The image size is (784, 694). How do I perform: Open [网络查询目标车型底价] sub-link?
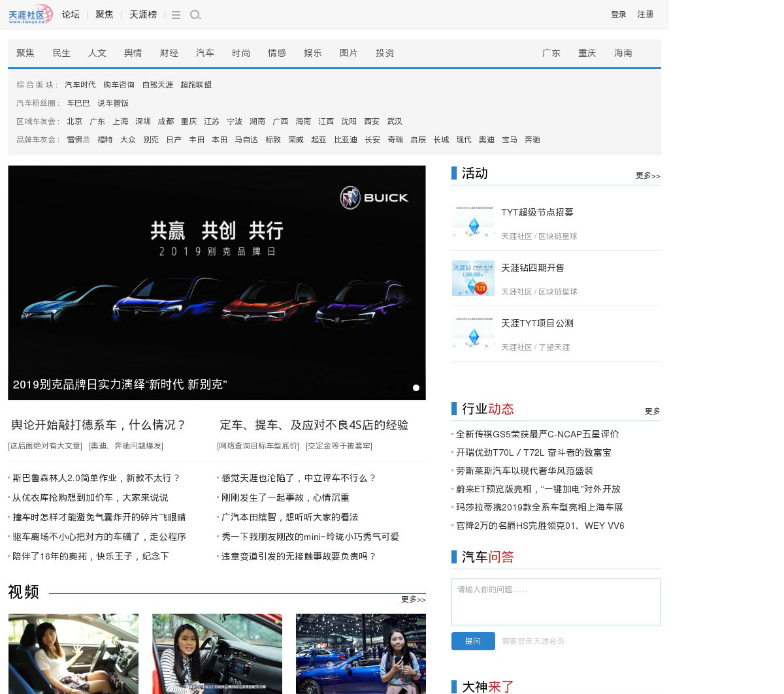coord(258,446)
